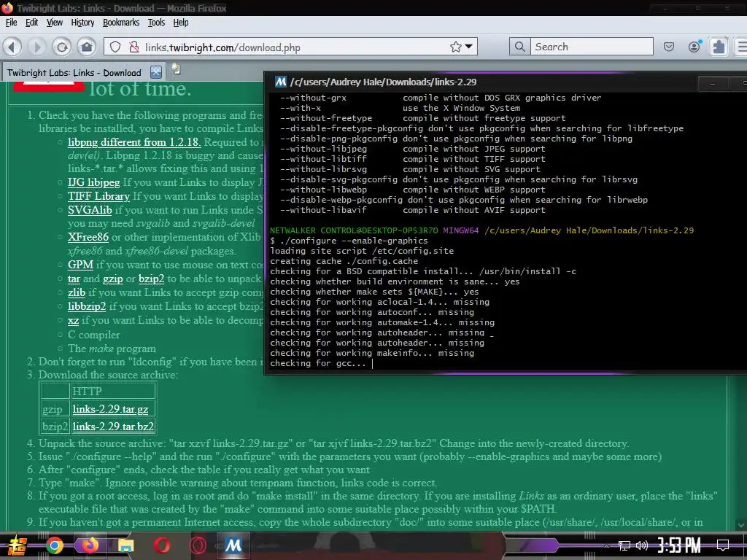This screenshot has width=747, height=560.
Task: Follow the SVGAlib link
Action: [90, 210]
